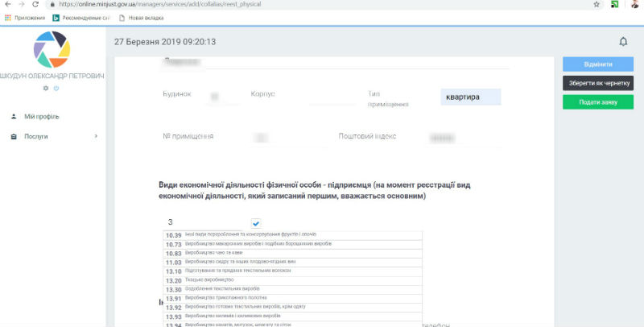The height and width of the screenshot is (327, 644).
Task: Click the browser back arrow
Action: point(8,4)
